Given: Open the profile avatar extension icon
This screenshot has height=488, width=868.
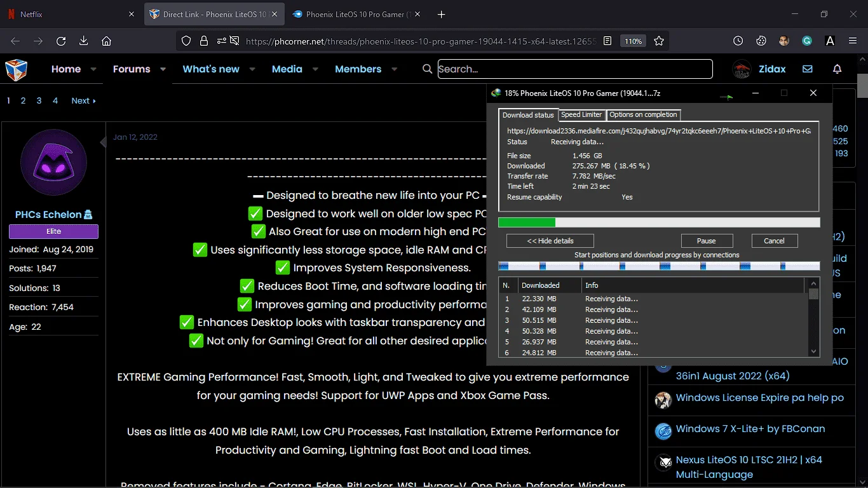Looking at the screenshot, I should [x=784, y=41].
